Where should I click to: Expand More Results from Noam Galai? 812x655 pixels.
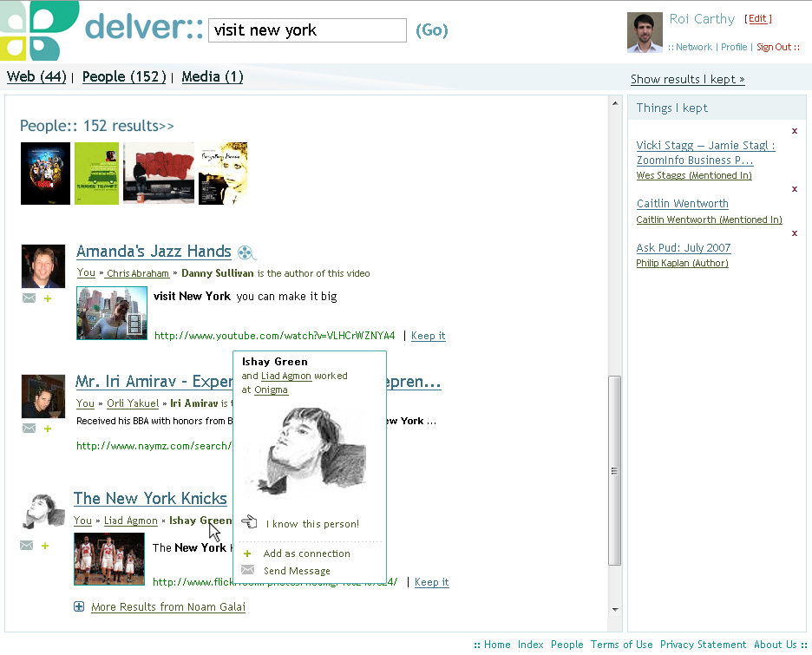79,606
